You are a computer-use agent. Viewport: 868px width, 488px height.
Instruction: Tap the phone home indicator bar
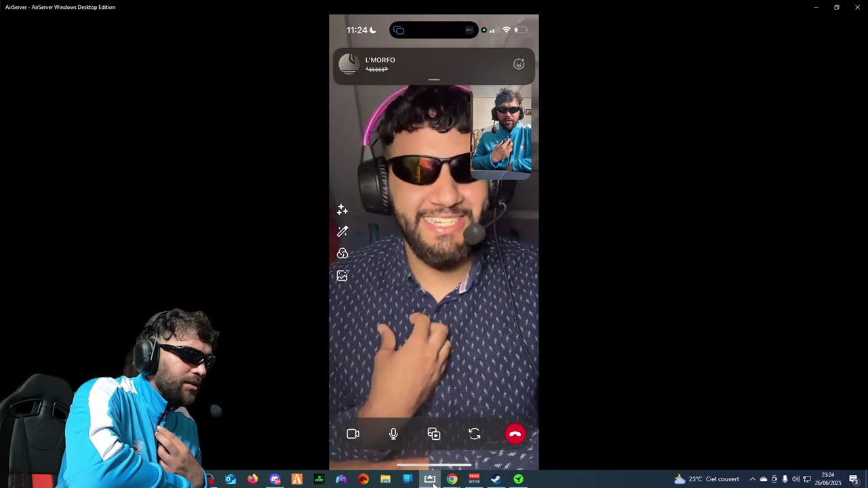[434, 465]
